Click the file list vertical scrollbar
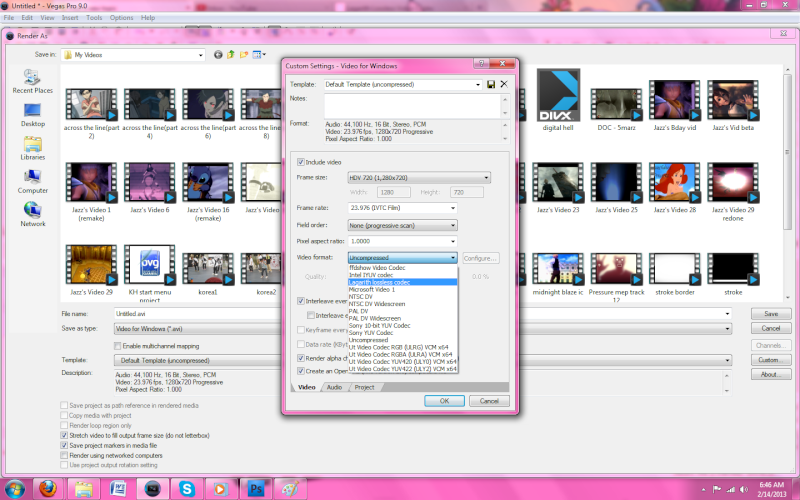The image size is (800, 500). [x=788, y=184]
